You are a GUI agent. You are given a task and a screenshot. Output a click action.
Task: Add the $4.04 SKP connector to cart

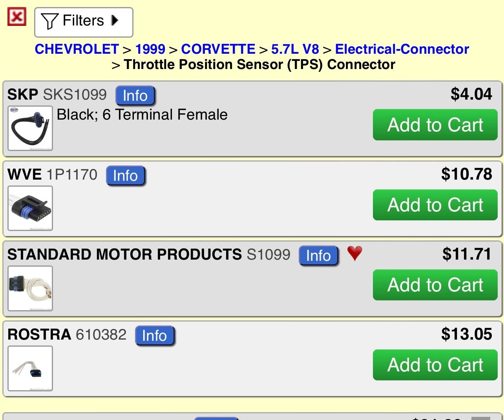pos(435,125)
